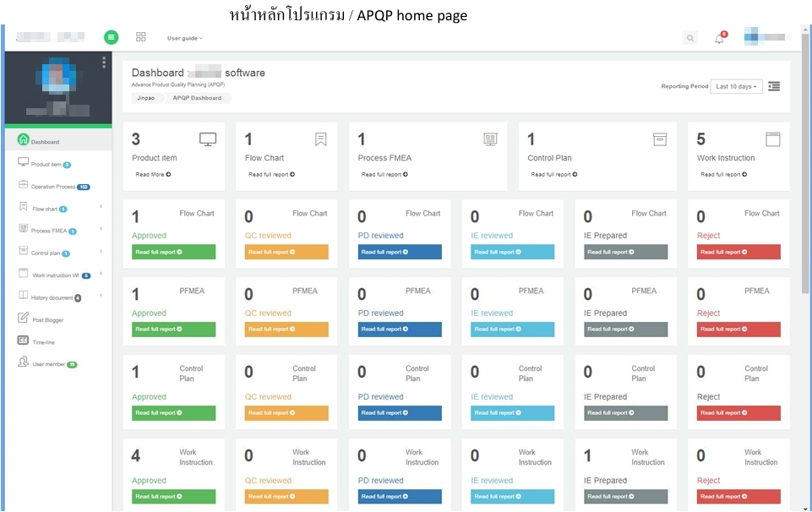812x512 pixels.
Task: Click the search magnifier icon
Action: pos(690,38)
